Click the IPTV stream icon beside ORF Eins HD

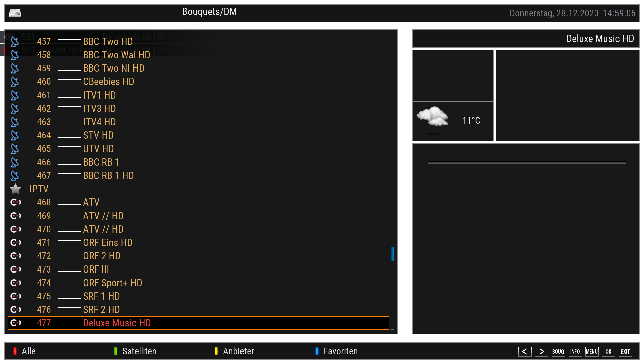coord(16,242)
